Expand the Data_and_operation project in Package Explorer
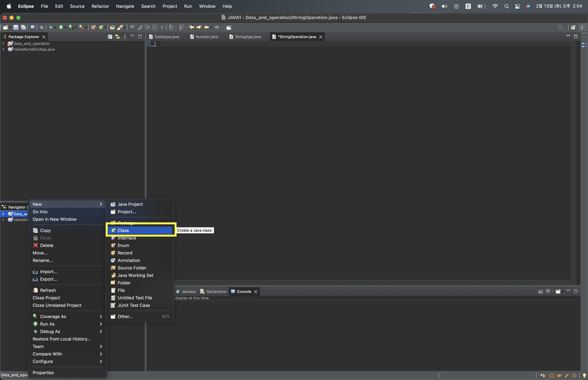Image resolution: width=588 pixels, height=380 pixels. click(3, 43)
